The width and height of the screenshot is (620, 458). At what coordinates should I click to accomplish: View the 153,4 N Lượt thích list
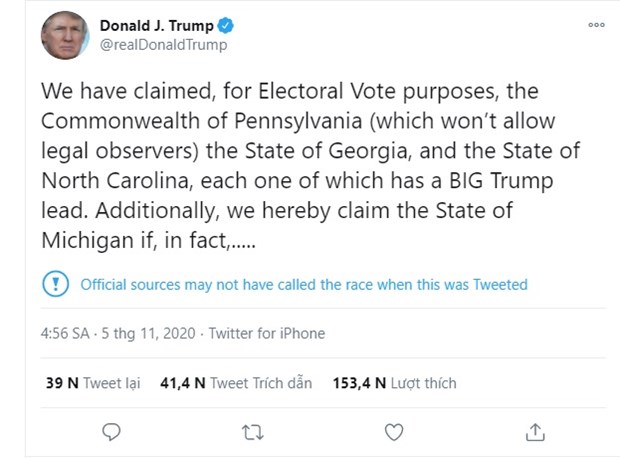(x=393, y=382)
